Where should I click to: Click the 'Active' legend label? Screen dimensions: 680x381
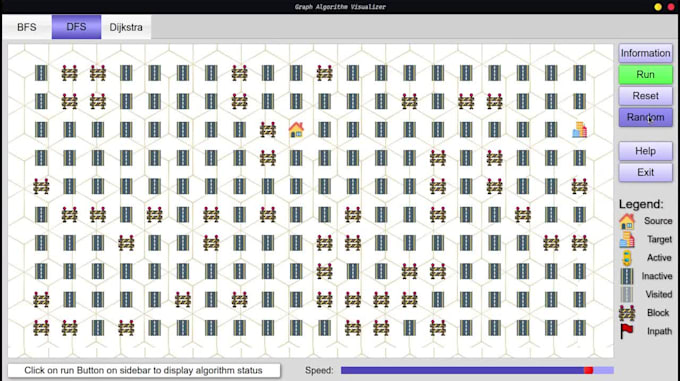[659, 258]
